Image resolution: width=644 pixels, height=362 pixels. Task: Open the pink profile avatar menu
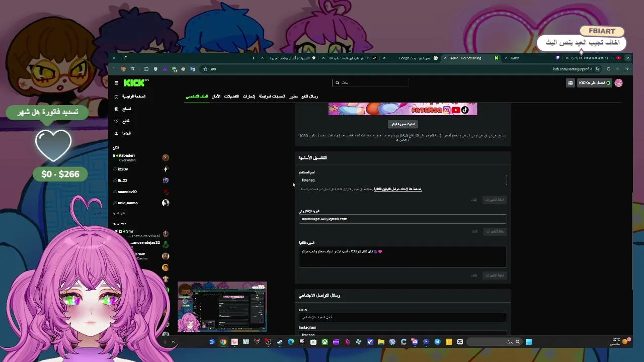pos(618,83)
